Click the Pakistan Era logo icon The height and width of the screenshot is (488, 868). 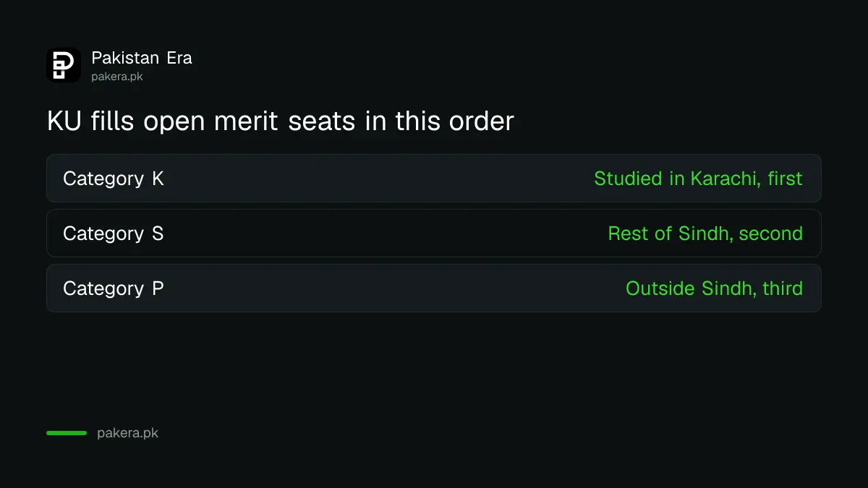click(x=64, y=65)
